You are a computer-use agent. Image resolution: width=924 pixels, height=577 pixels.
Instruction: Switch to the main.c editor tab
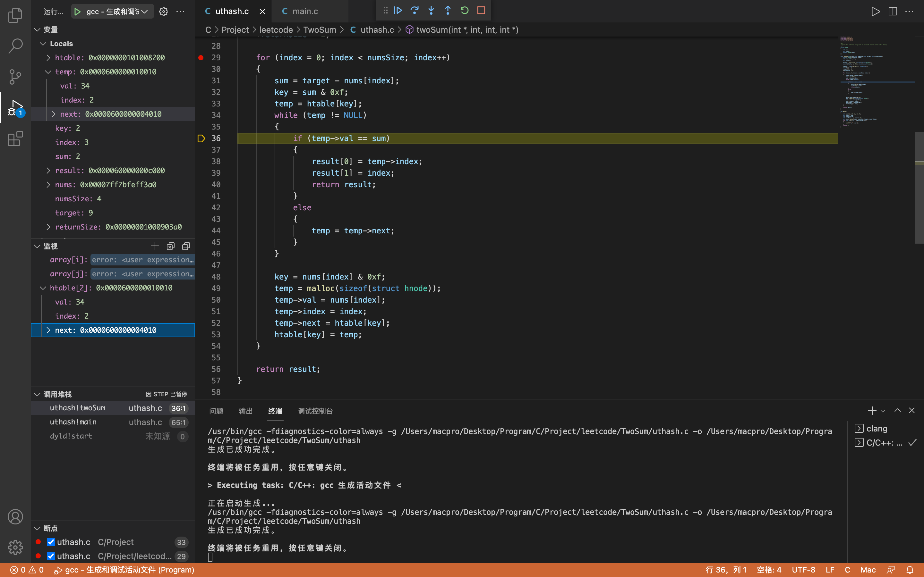coord(305,12)
